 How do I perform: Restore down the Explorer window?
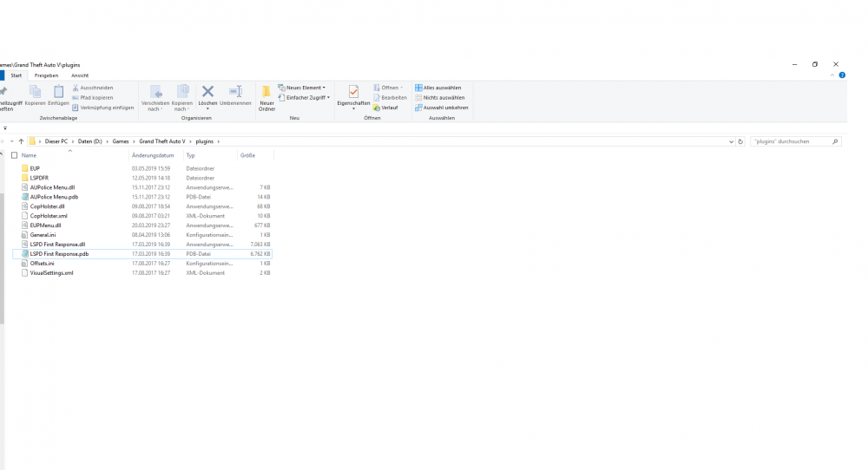pyautogui.click(x=815, y=64)
